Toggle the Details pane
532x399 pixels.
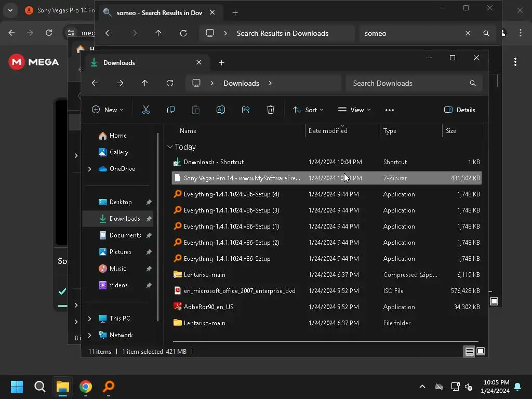click(460, 110)
